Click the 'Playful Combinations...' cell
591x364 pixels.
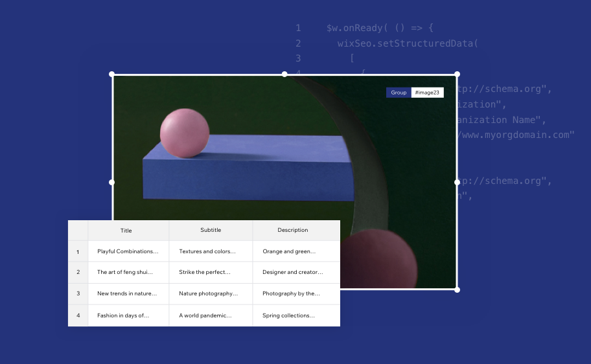[128, 251]
